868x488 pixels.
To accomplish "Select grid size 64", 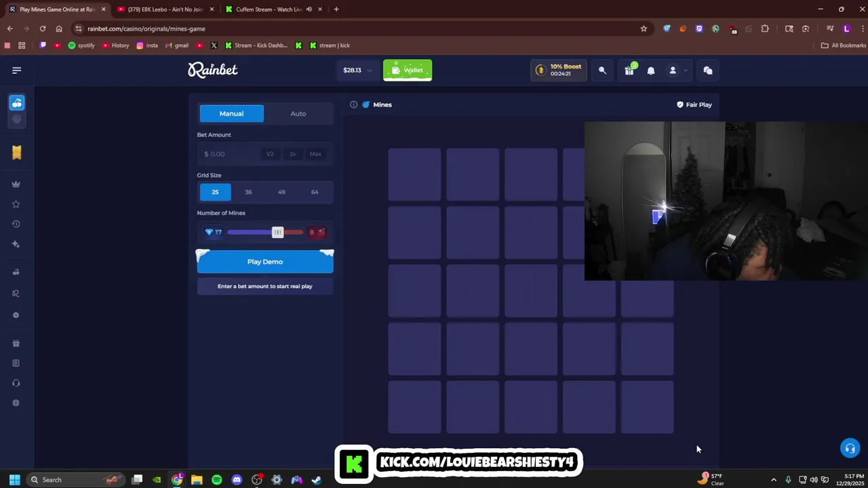I will click(315, 192).
